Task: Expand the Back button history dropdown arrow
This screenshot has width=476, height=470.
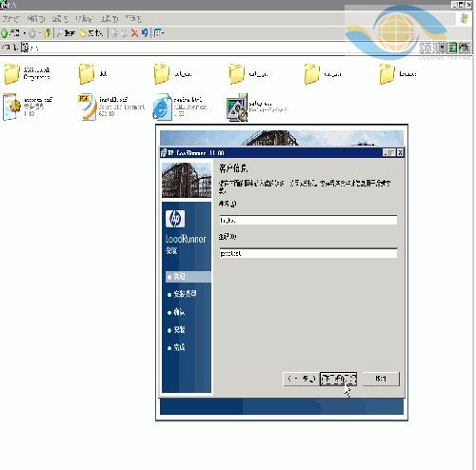Action: (24, 33)
